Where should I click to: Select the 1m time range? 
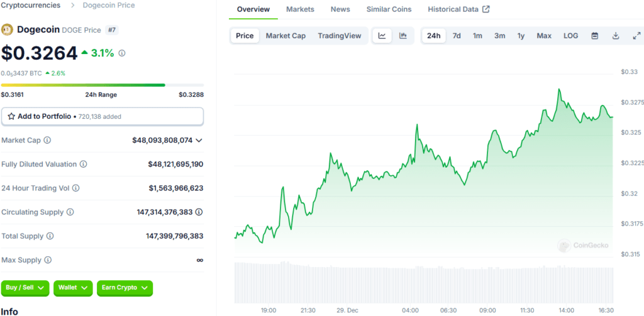point(477,36)
